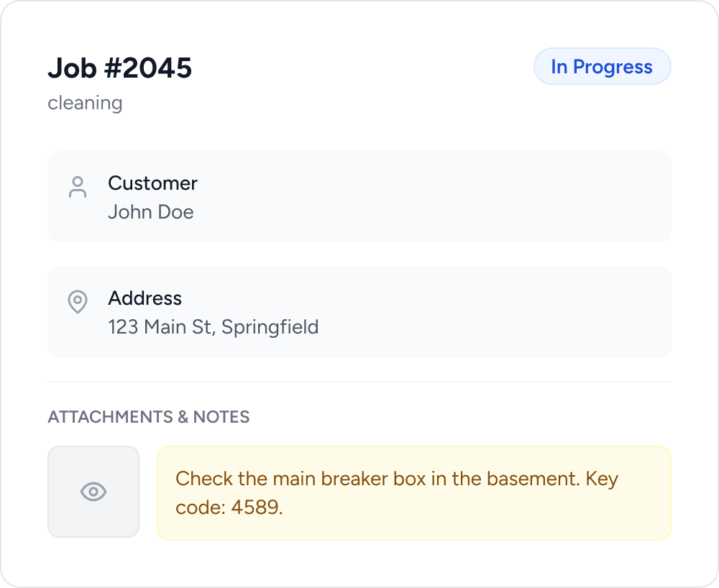
Task: Click the empty right side of Customer card
Action: 503,197
